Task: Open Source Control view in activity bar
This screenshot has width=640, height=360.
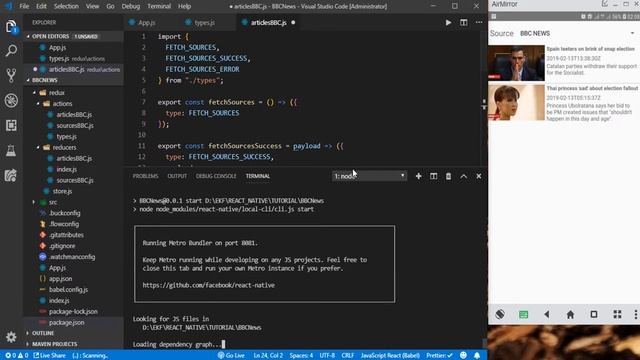Action: [x=11, y=76]
